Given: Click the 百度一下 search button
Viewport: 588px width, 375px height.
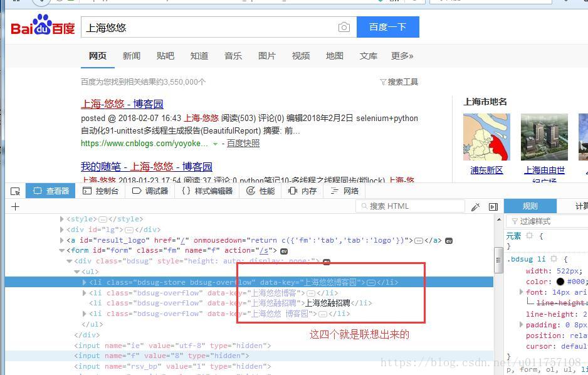Looking at the screenshot, I should point(388,27).
